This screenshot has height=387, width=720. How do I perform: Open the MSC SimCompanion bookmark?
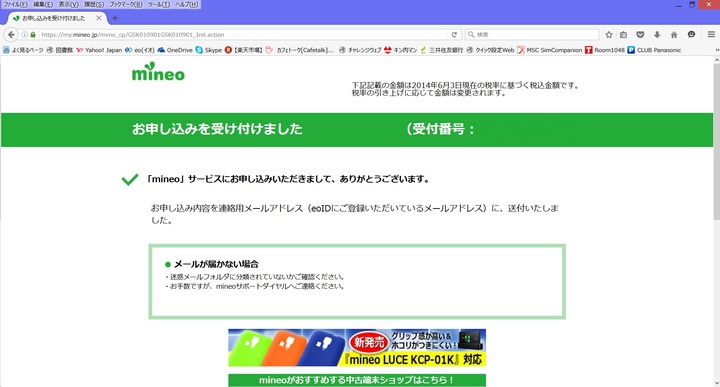550,50
